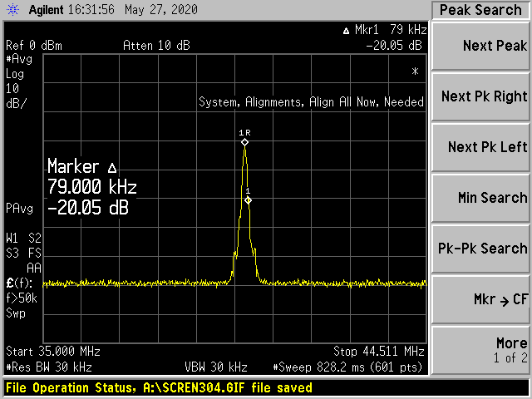Select the Ref 0 dBm label
Screen dimensions: 532x399
pos(34,45)
